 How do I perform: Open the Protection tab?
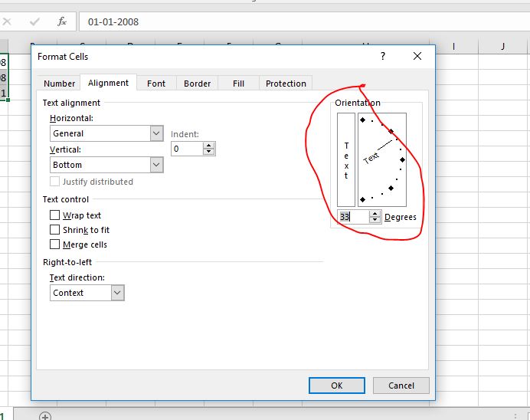coord(286,84)
